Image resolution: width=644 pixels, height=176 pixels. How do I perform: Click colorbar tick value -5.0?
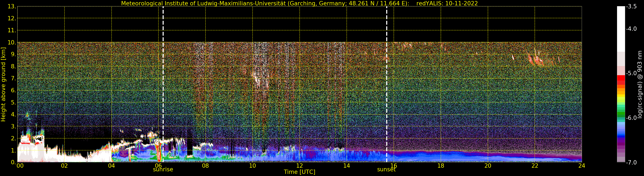click(x=631, y=73)
